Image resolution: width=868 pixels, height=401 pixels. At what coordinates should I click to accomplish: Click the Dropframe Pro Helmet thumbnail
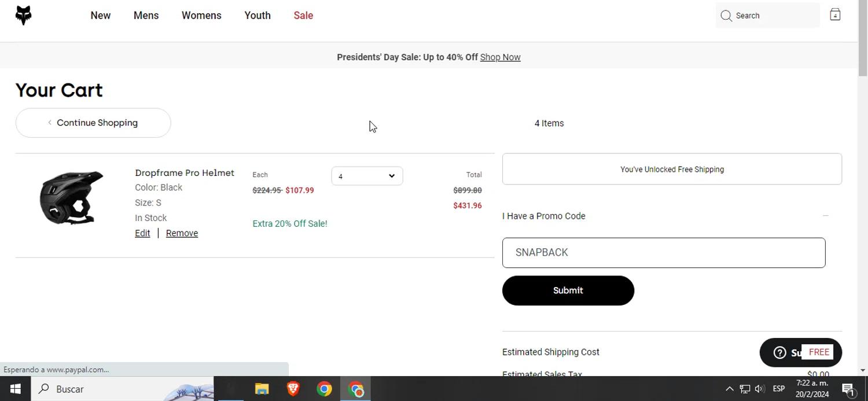71,197
